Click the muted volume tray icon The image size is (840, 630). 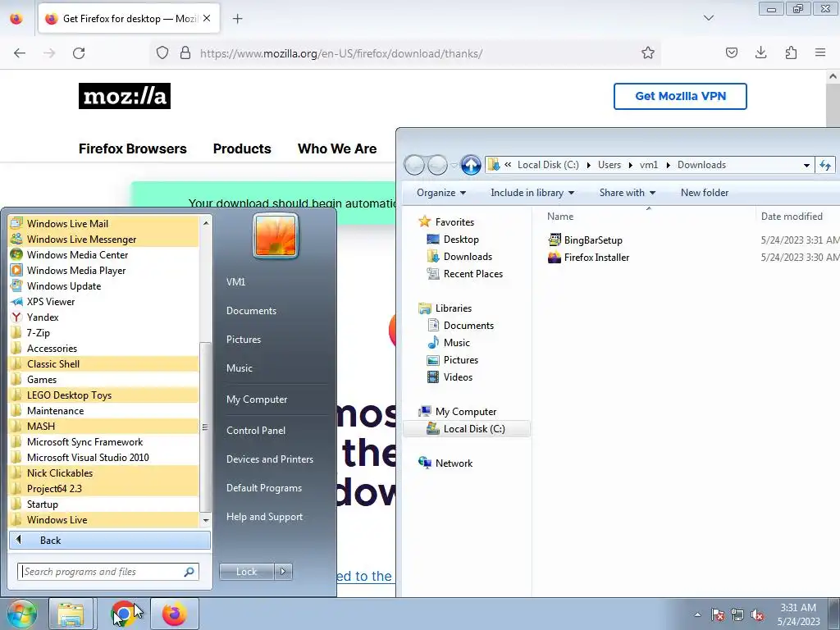(757, 614)
